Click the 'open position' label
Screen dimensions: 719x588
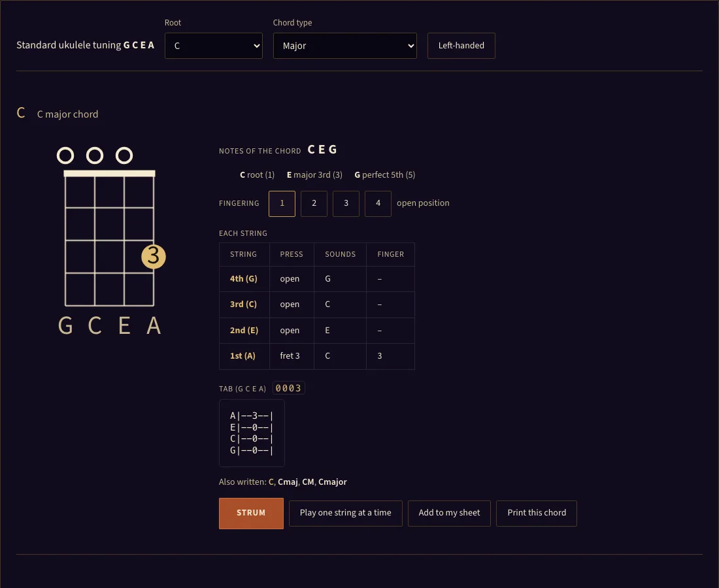(x=423, y=203)
